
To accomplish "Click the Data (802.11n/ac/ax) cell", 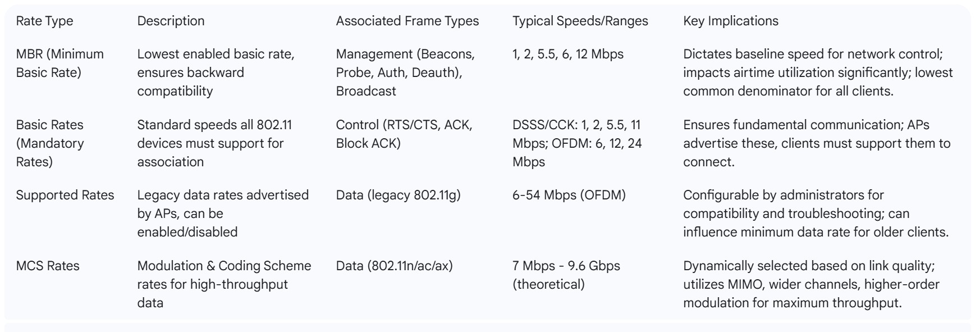I will pyautogui.click(x=394, y=266).
